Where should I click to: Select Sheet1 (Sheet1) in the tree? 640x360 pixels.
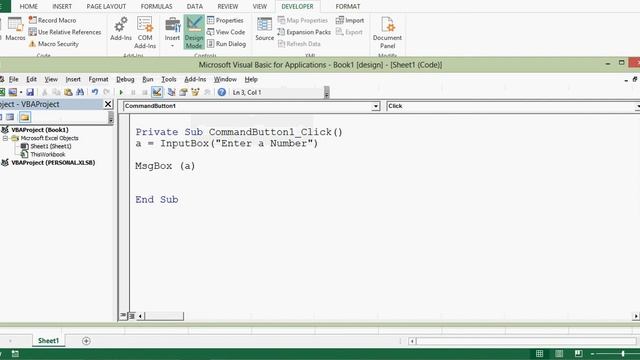point(51,146)
